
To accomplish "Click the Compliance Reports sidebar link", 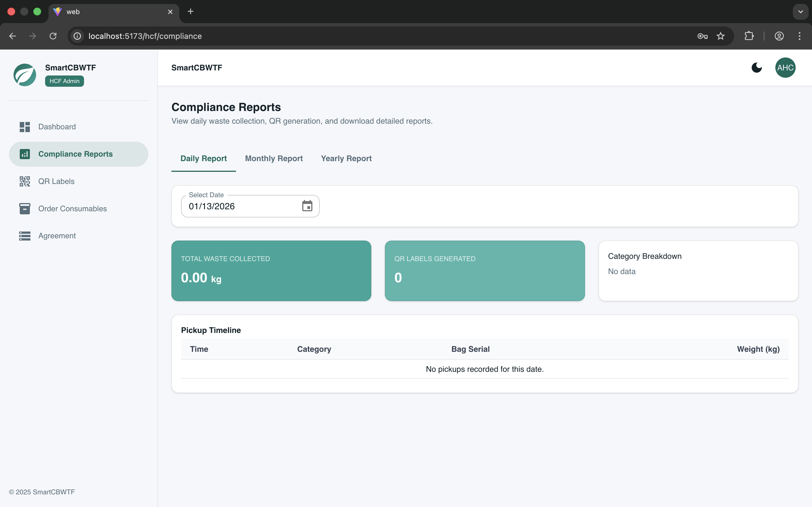I will [76, 154].
